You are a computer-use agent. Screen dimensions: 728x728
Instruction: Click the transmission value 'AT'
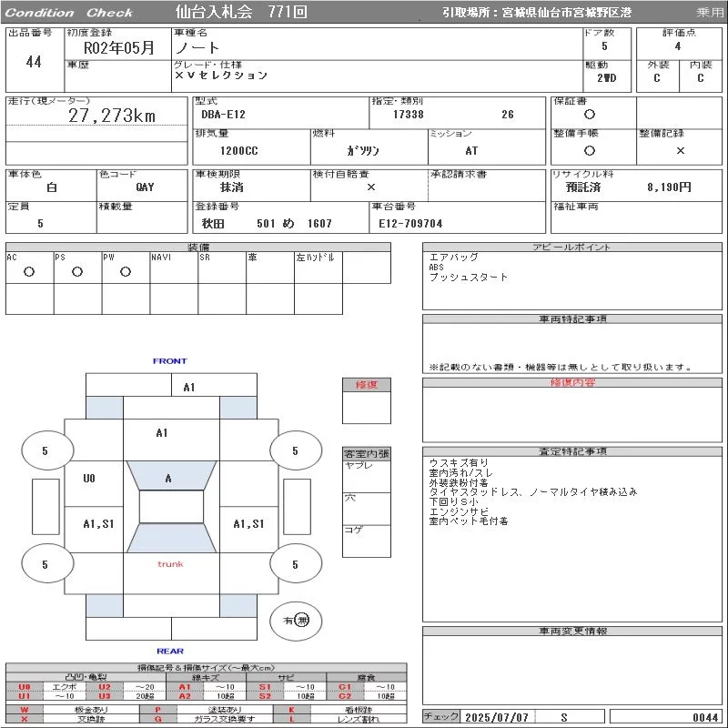click(x=471, y=151)
